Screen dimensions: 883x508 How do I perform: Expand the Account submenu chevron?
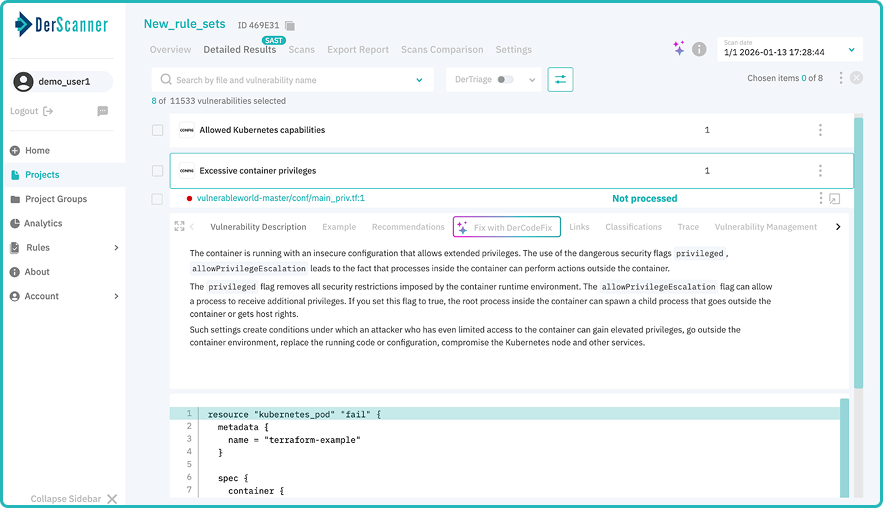(x=117, y=296)
